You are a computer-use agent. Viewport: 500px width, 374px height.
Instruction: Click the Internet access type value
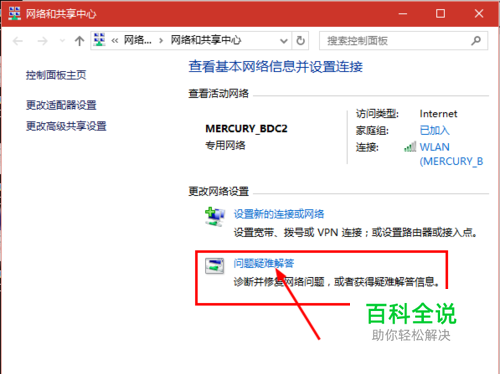pyautogui.click(x=438, y=114)
